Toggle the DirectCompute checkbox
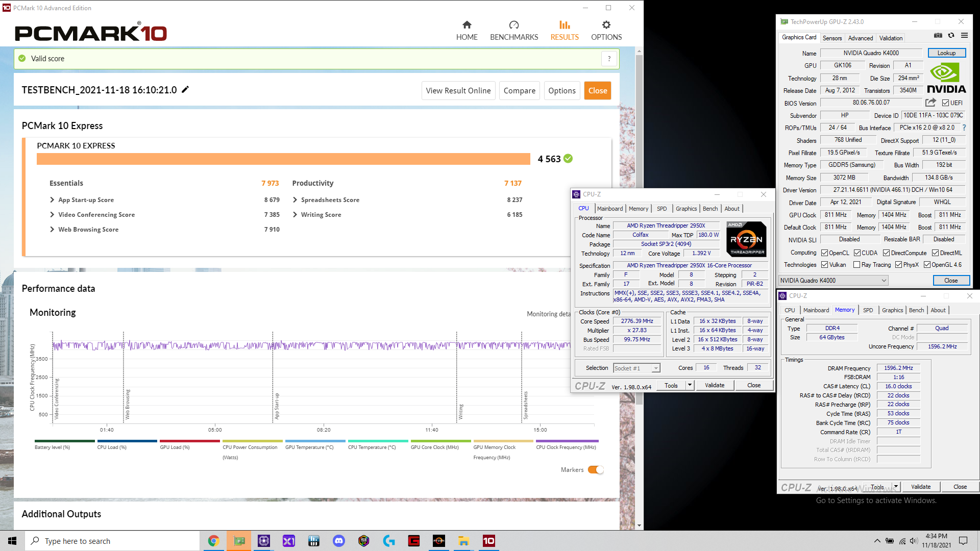The image size is (980, 551). [887, 253]
